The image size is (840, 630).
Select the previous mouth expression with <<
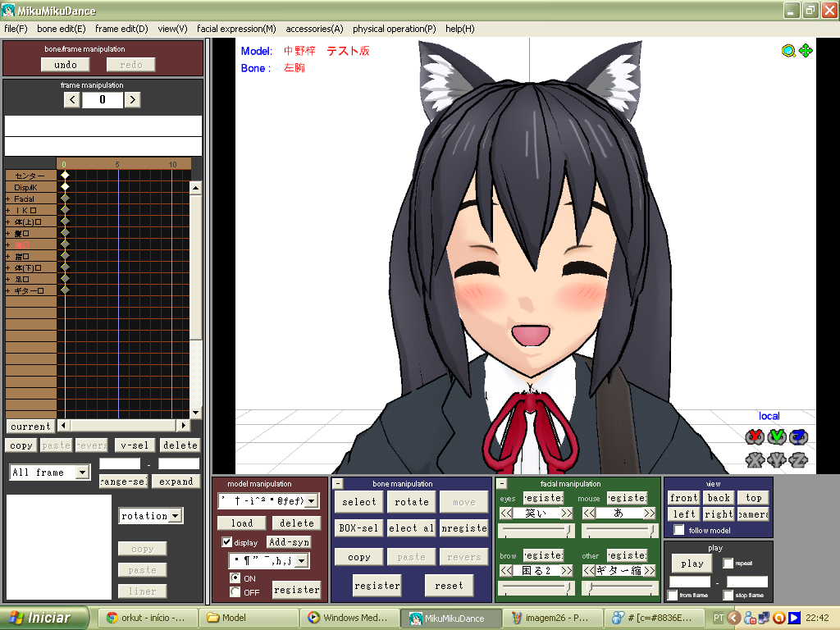tap(589, 514)
